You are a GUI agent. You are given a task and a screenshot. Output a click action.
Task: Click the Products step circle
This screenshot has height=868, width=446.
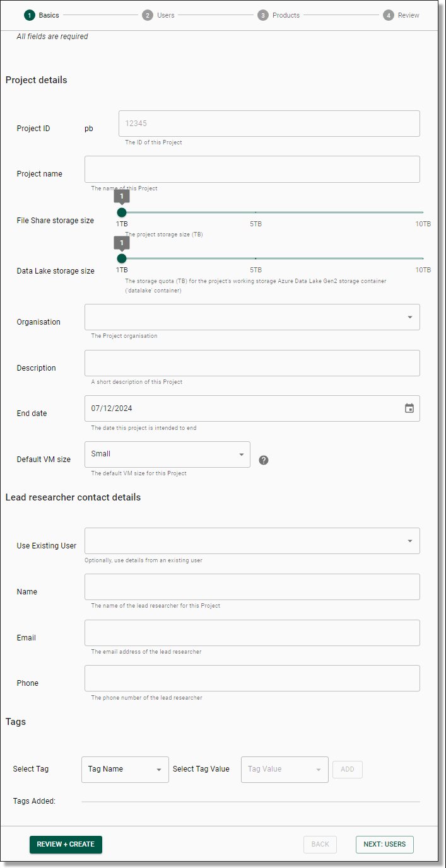262,14
